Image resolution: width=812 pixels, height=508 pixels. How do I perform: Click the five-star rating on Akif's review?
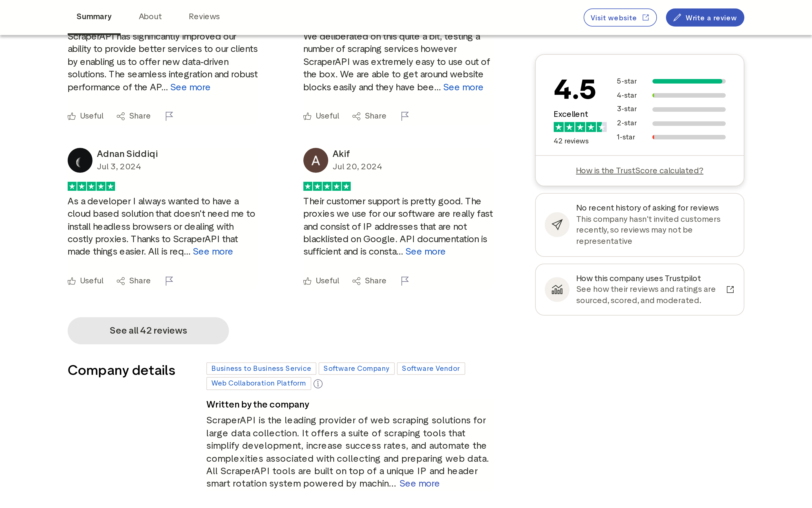[327, 187]
